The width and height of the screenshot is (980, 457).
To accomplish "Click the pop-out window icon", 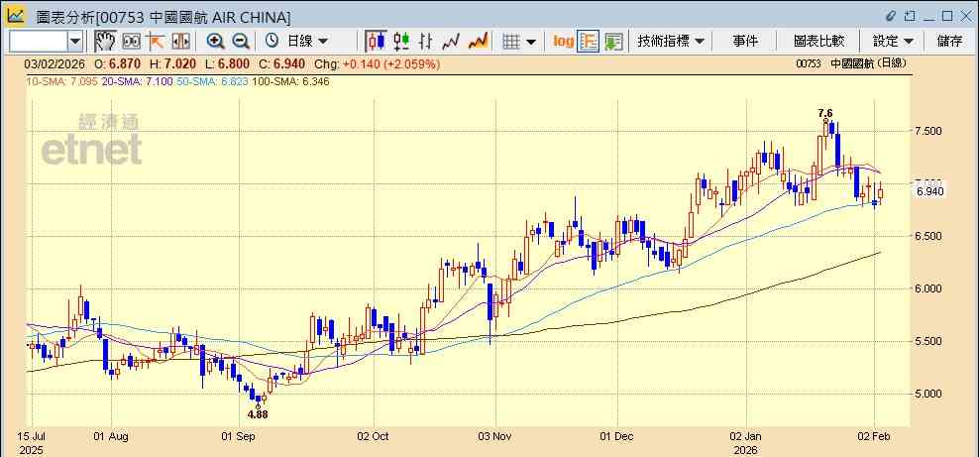I will point(910,16).
